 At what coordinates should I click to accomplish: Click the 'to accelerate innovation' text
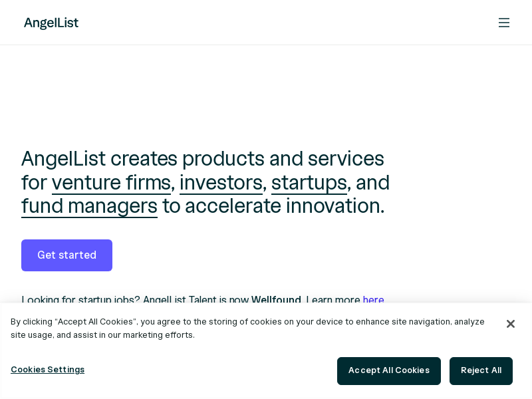[x=273, y=206]
